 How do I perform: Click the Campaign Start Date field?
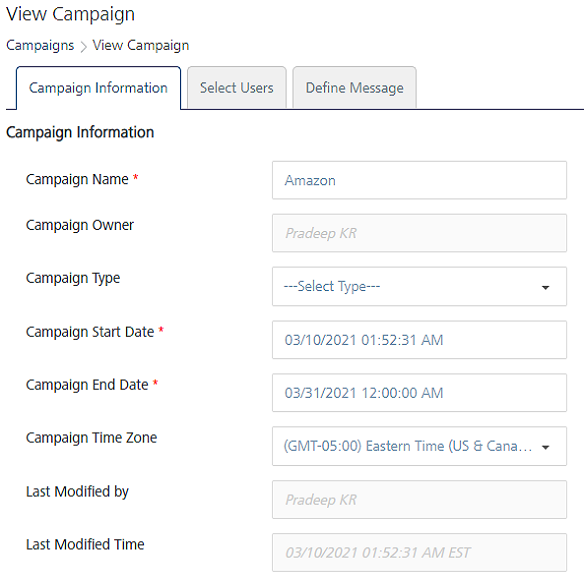click(x=419, y=340)
